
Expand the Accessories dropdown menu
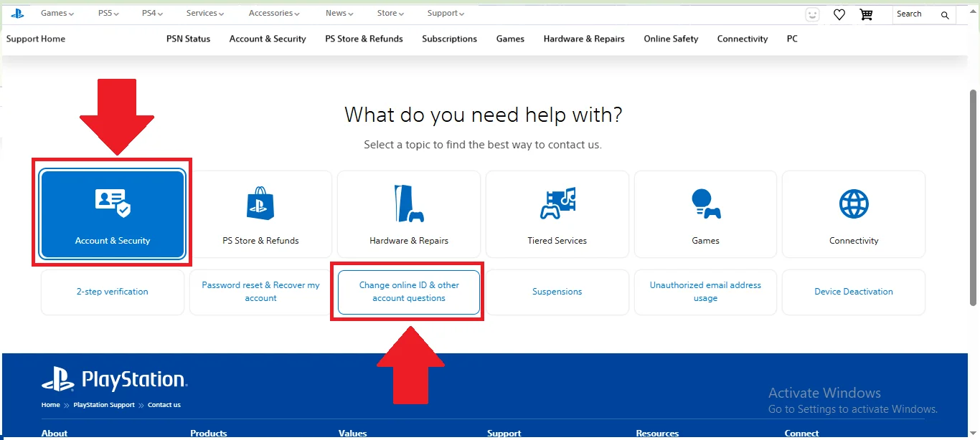coord(275,14)
